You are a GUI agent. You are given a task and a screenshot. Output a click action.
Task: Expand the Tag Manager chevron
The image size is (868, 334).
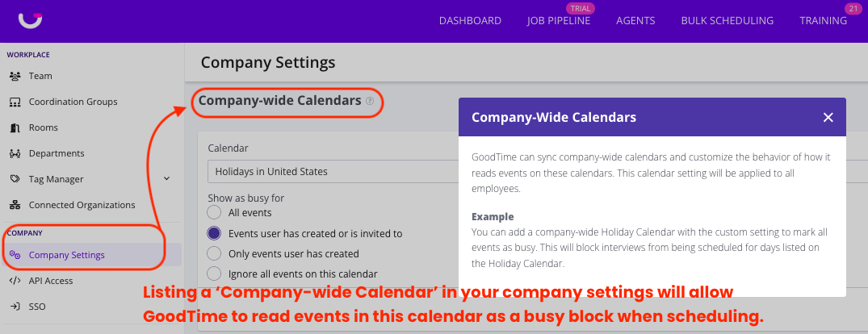point(166,179)
